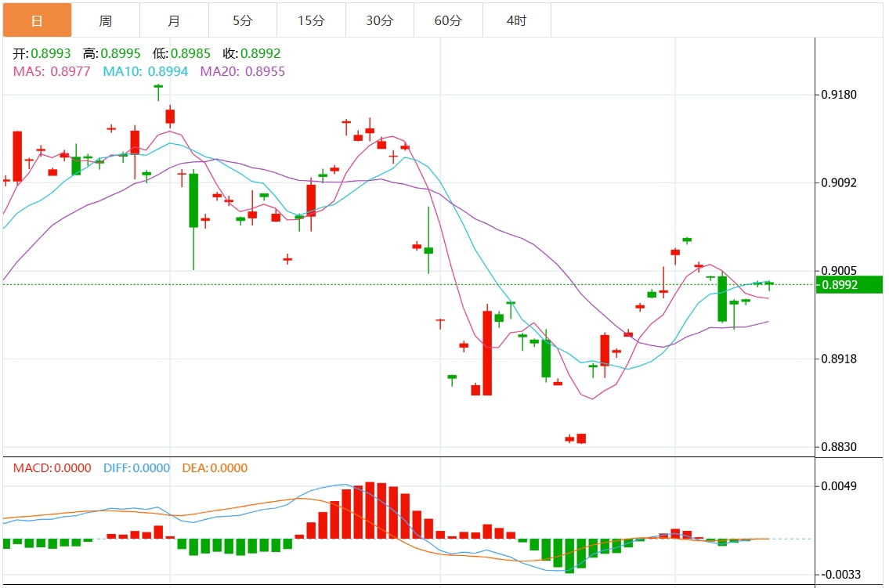
Task: Click the 0.9005 price axis label
Action: [x=839, y=270]
